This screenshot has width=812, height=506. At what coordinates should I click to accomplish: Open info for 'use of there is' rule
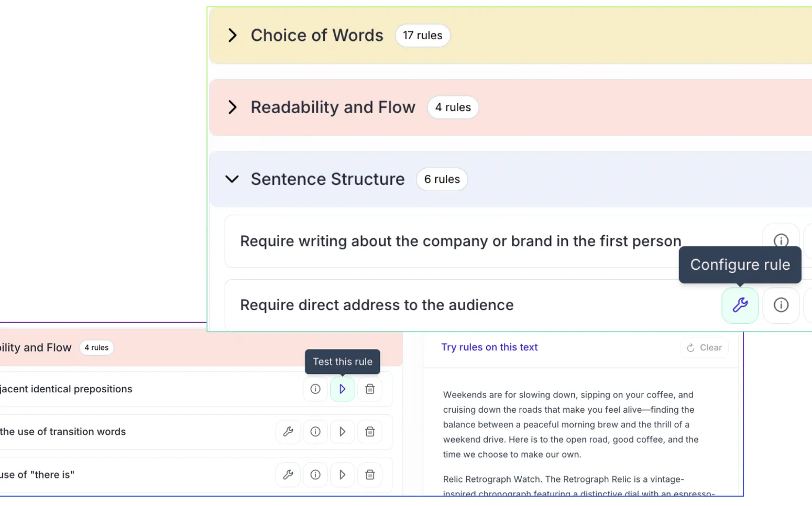[315, 475]
